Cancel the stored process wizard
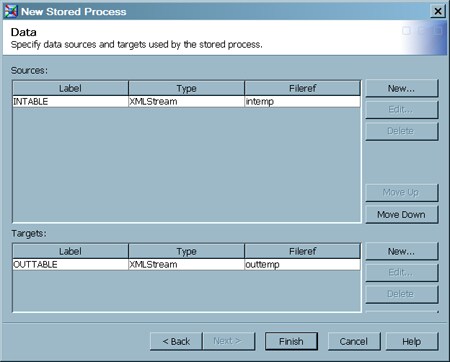The height and width of the screenshot is (362, 450). click(x=354, y=341)
